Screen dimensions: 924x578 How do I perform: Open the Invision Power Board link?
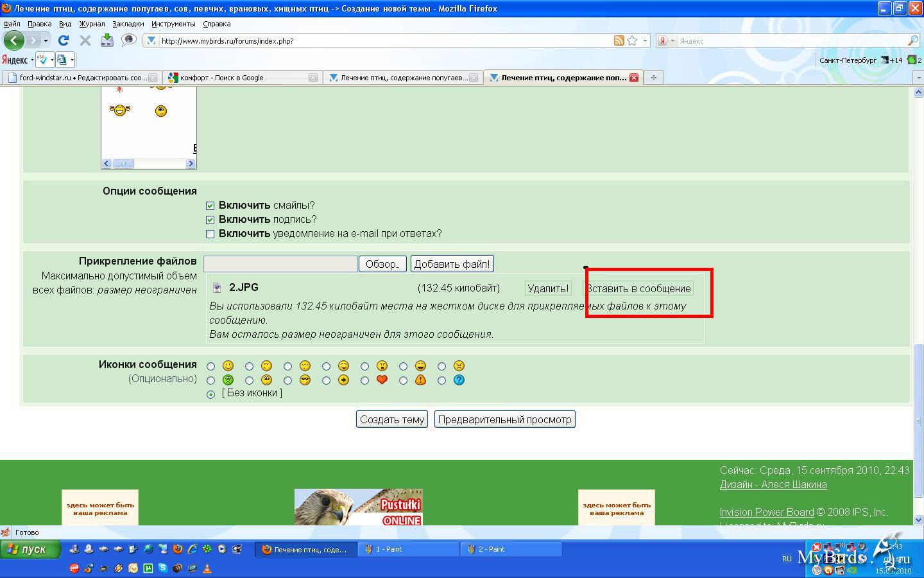(767, 512)
